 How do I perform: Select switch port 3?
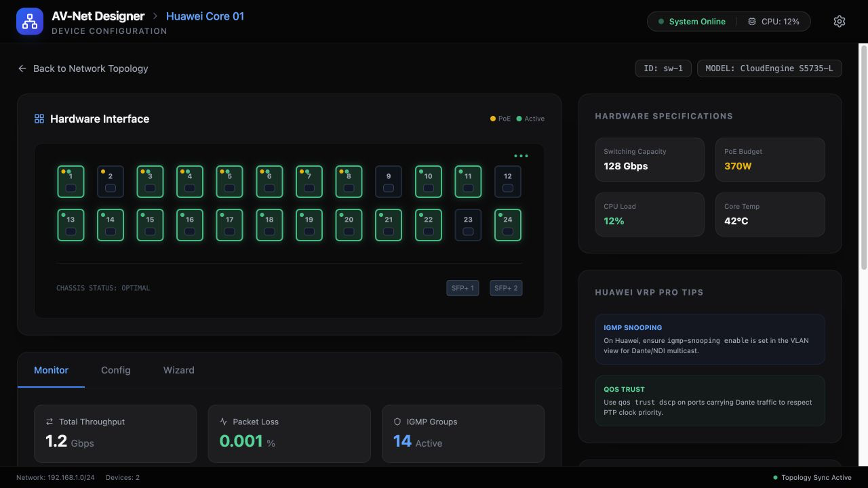click(x=150, y=182)
